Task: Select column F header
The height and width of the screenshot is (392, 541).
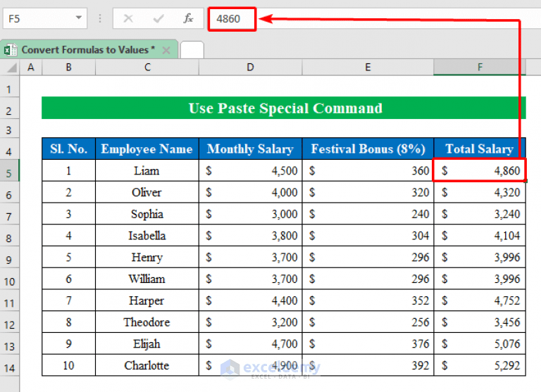Action: 480,68
